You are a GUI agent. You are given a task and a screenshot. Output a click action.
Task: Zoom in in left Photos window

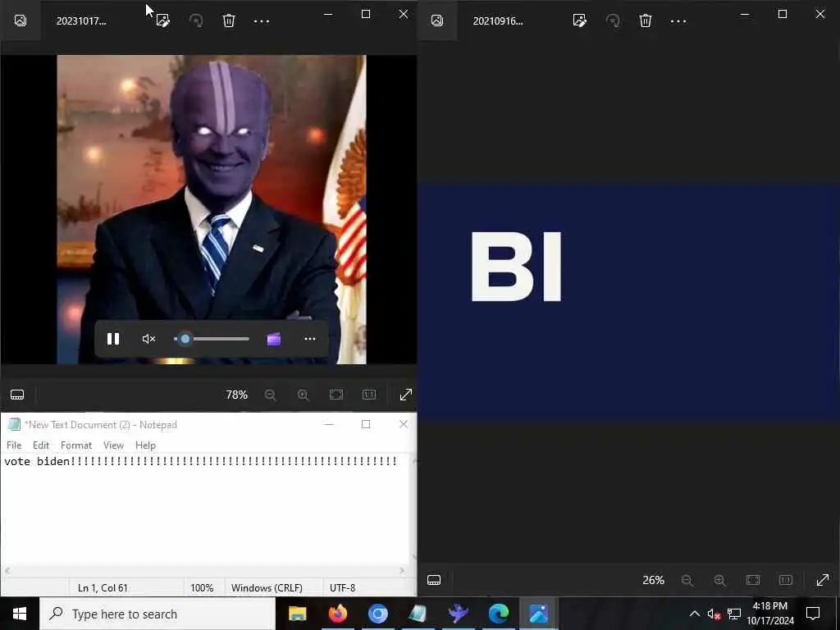tap(304, 395)
